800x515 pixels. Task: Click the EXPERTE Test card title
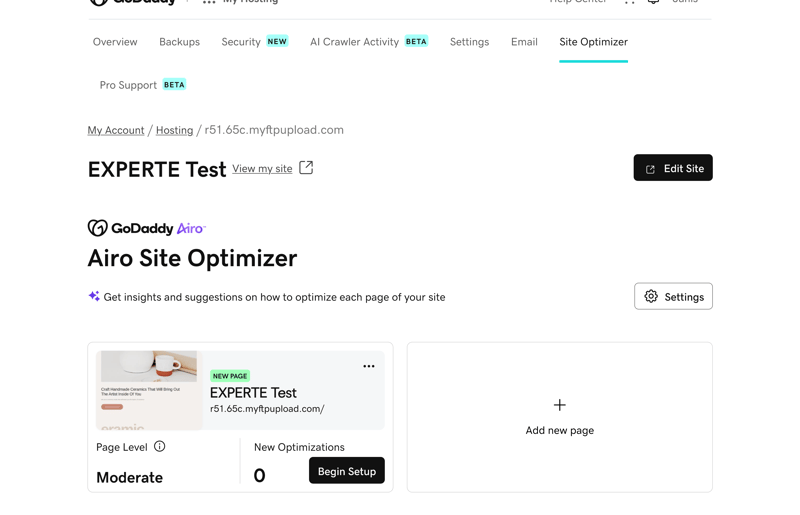[253, 393]
